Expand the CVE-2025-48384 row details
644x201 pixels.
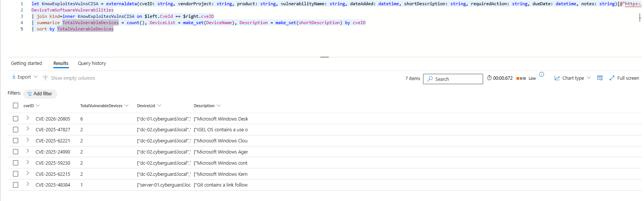(27, 184)
